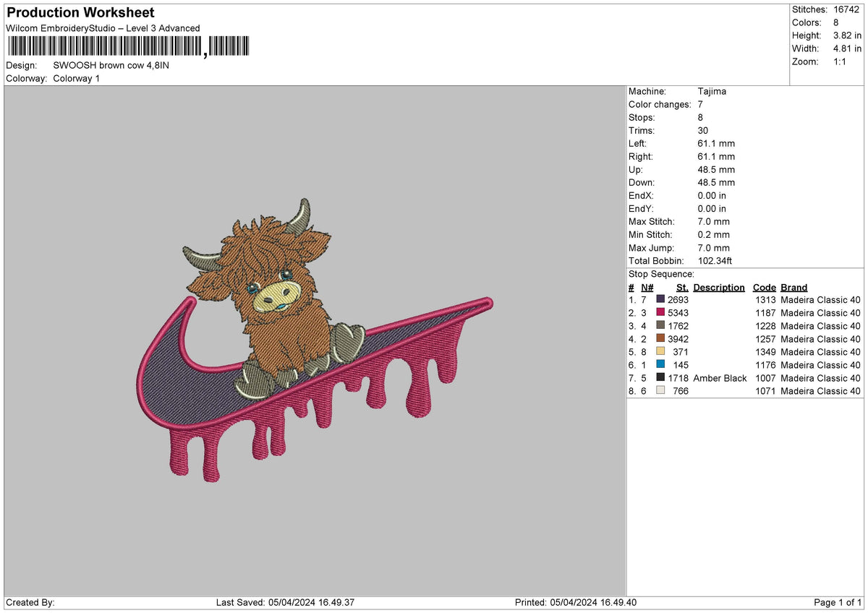
Task: Click the Width value 4.81 in
Action: [x=847, y=48]
